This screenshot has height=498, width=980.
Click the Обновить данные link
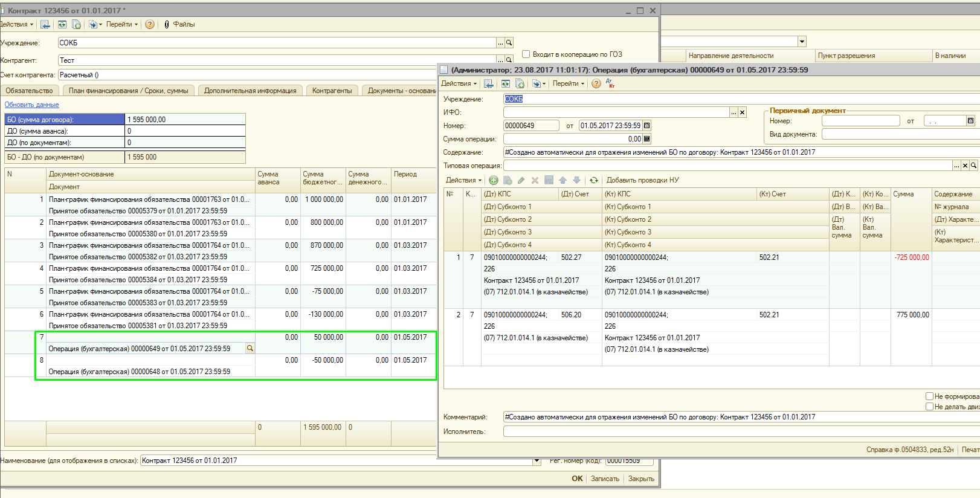tap(31, 105)
